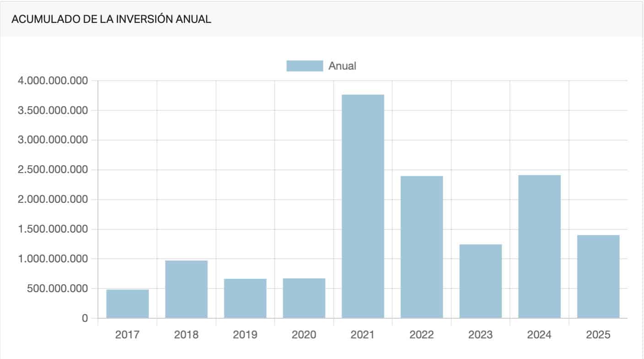Viewport: 644px width, 359px height.
Task: Toggle the Anual legend color swatch
Action: [x=305, y=65]
